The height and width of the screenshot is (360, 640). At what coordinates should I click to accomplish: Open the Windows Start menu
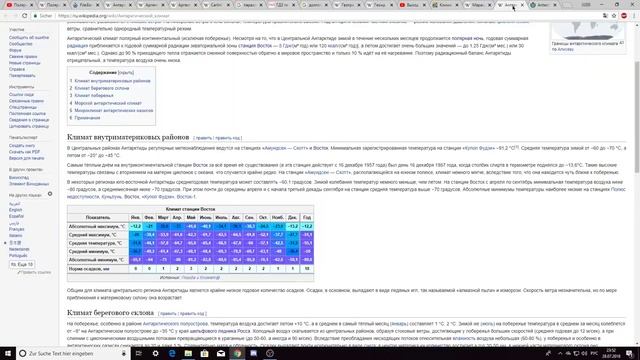(8, 353)
